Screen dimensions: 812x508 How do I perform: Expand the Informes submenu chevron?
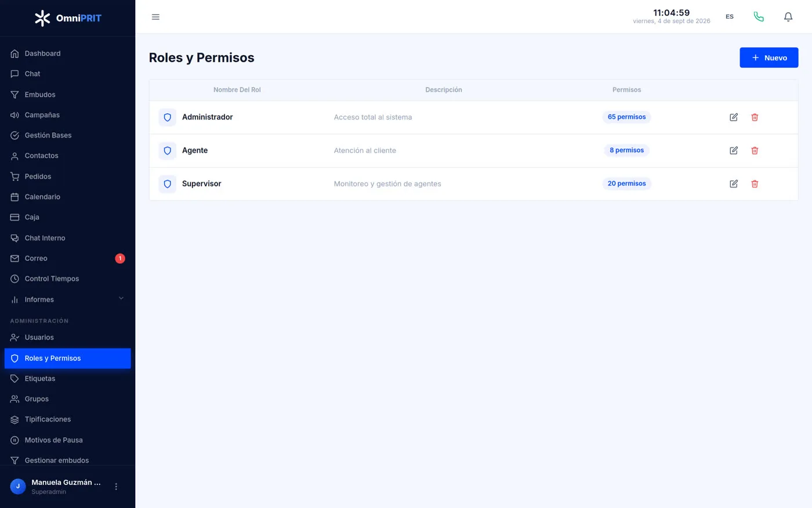click(121, 299)
